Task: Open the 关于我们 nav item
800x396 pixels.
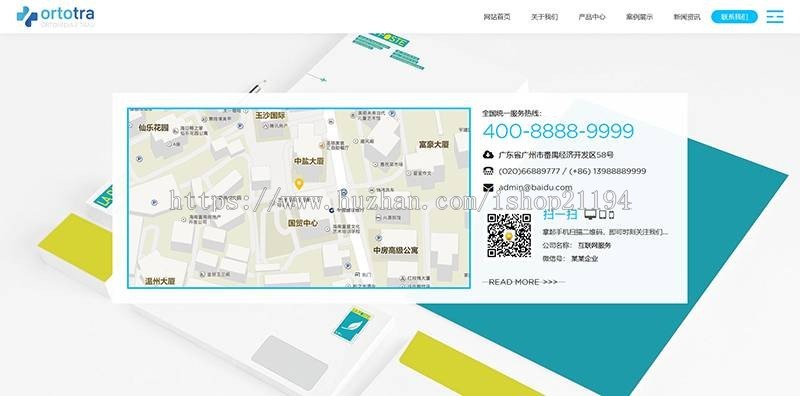Action: coord(544,17)
